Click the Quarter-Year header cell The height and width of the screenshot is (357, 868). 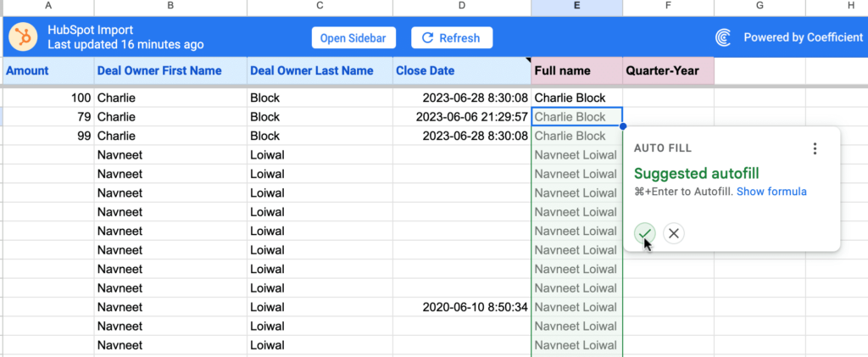point(668,70)
